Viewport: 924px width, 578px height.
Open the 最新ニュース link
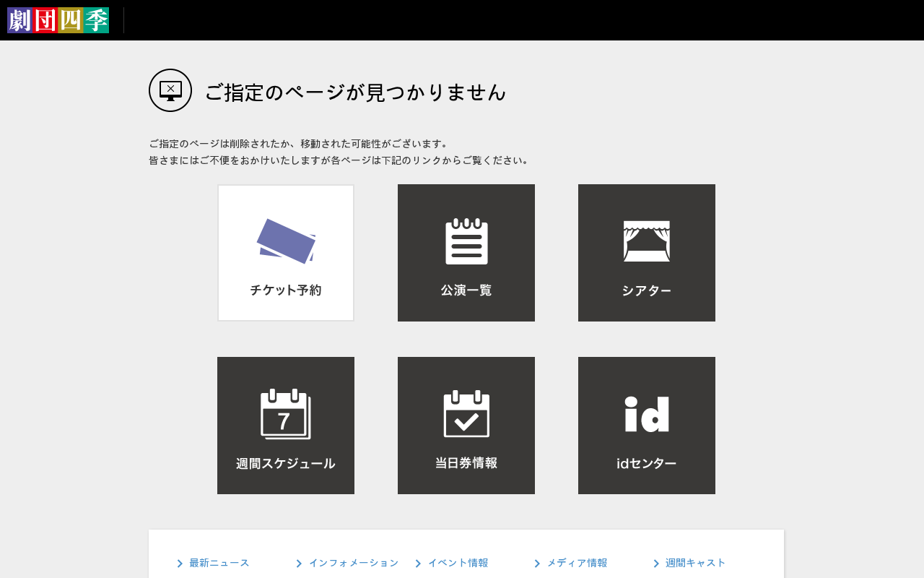click(219, 563)
